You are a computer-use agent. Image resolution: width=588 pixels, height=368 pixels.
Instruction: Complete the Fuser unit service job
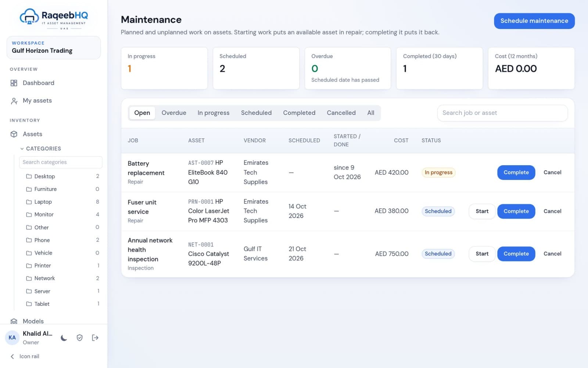click(516, 211)
